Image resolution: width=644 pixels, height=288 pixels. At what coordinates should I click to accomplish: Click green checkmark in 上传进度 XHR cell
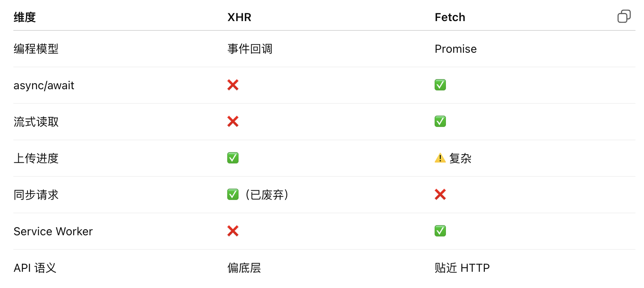(233, 158)
